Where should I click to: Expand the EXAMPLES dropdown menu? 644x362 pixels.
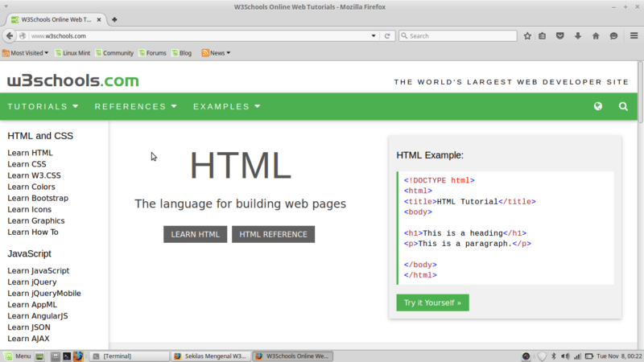coord(227,106)
